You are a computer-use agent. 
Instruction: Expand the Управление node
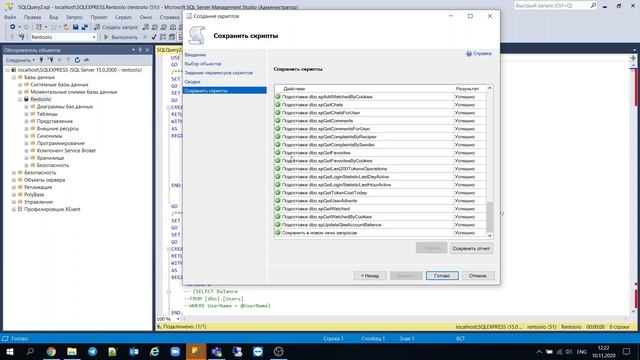point(14,202)
